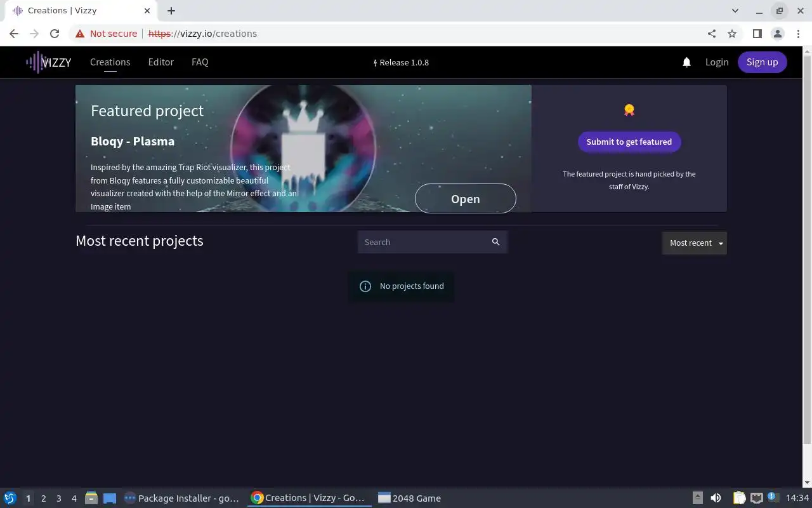Click the Not secure warning indicator
The image size is (812, 508).
107,34
